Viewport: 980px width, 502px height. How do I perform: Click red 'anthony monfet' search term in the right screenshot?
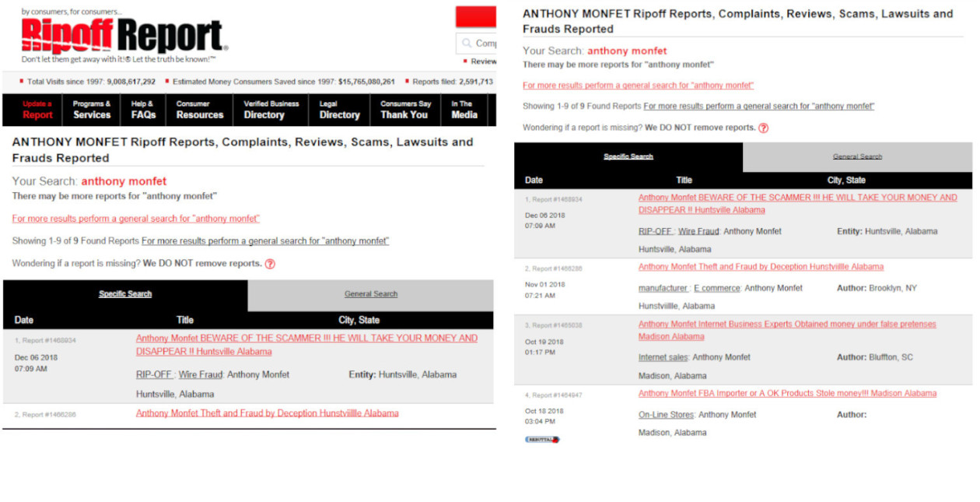[627, 51]
